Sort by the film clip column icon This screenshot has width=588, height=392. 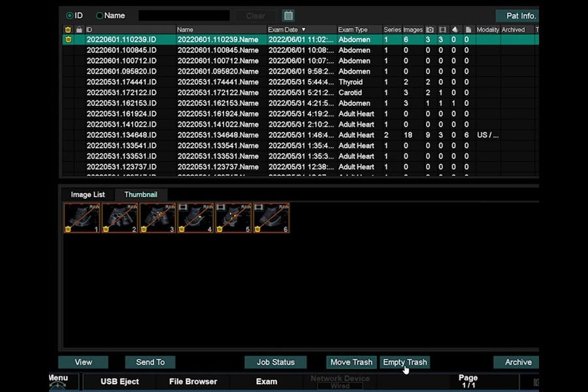[x=442, y=29]
